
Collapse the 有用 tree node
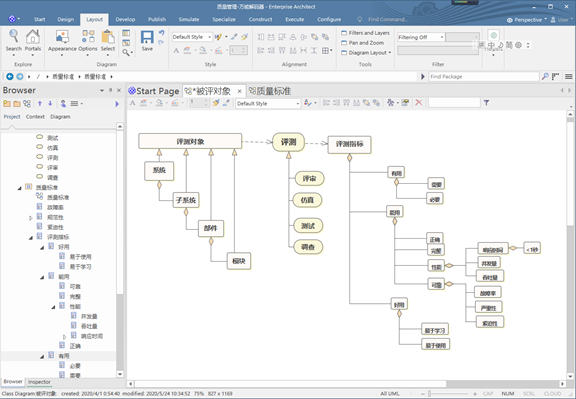pyautogui.click(x=42, y=356)
